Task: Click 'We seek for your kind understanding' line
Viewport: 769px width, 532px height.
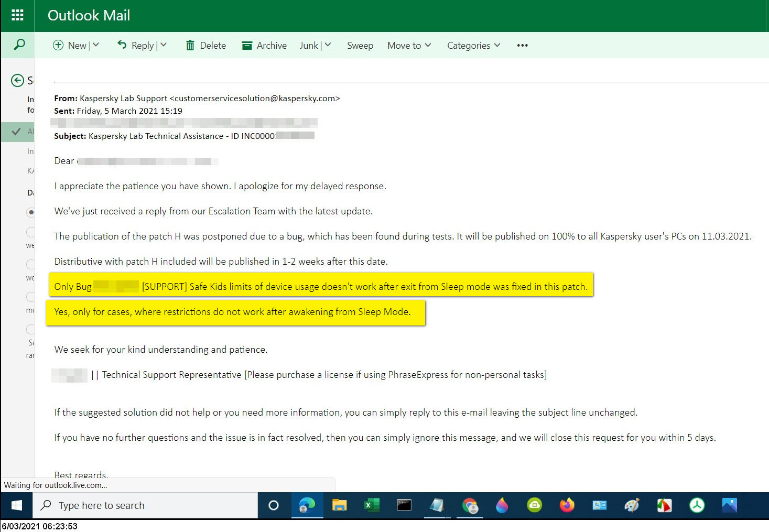Action: pyautogui.click(x=161, y=350)
